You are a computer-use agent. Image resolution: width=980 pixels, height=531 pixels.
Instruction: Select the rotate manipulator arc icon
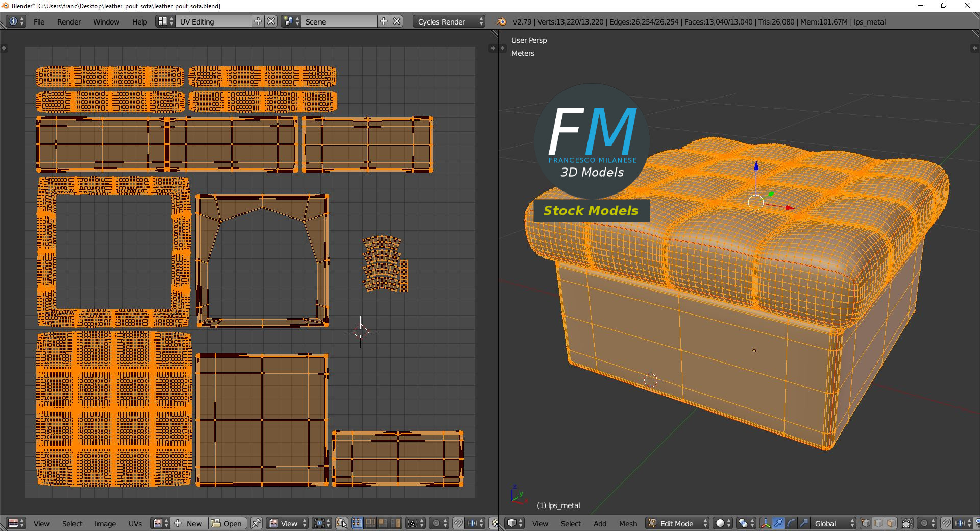[791, 523]
